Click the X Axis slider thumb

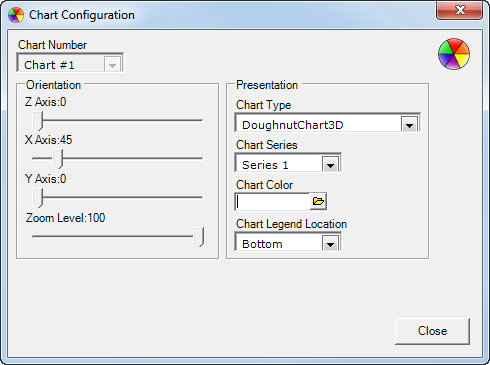click(58, 159)
